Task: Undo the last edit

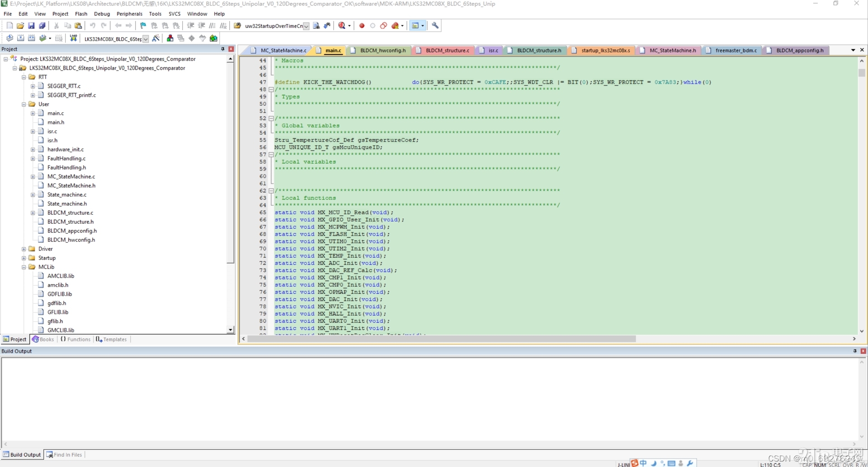Action: click(x=93, y=26)
